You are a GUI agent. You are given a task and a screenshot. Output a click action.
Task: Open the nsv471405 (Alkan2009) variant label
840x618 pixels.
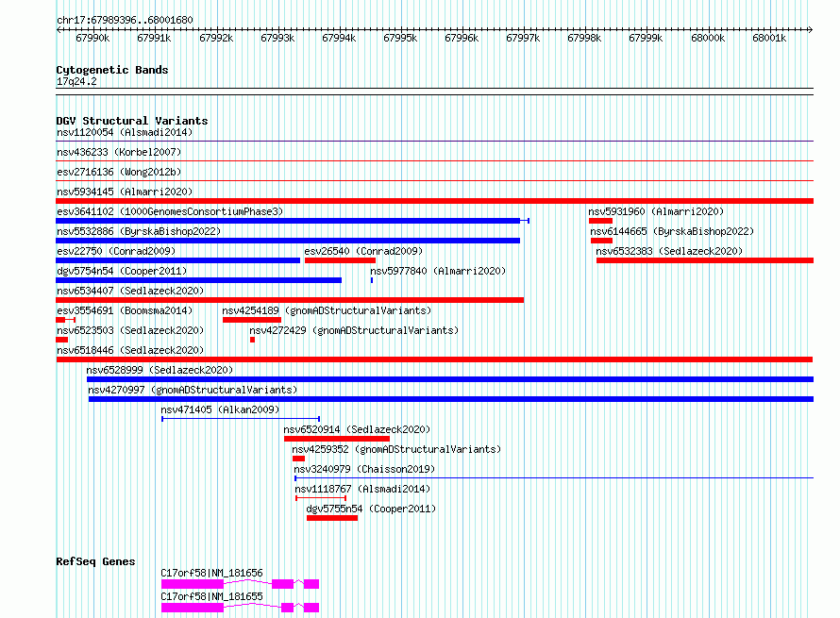(x=220, y=409)
